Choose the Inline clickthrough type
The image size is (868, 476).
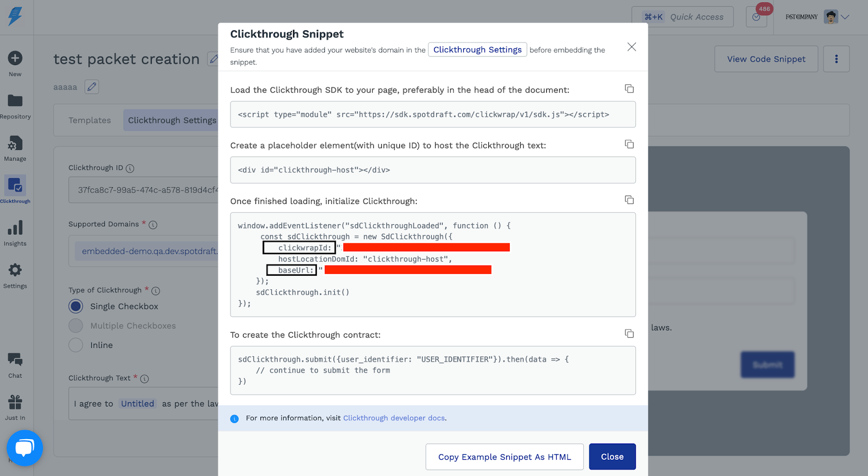[x=76, y=345]
